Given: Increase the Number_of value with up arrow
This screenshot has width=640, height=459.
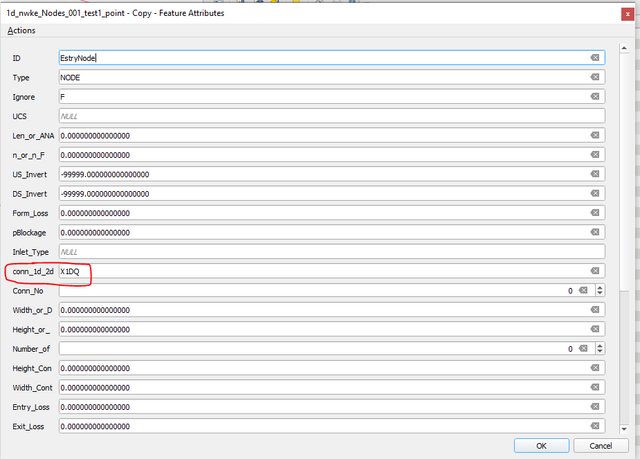Looking at the screenshot, I should [x=599, y=345].
